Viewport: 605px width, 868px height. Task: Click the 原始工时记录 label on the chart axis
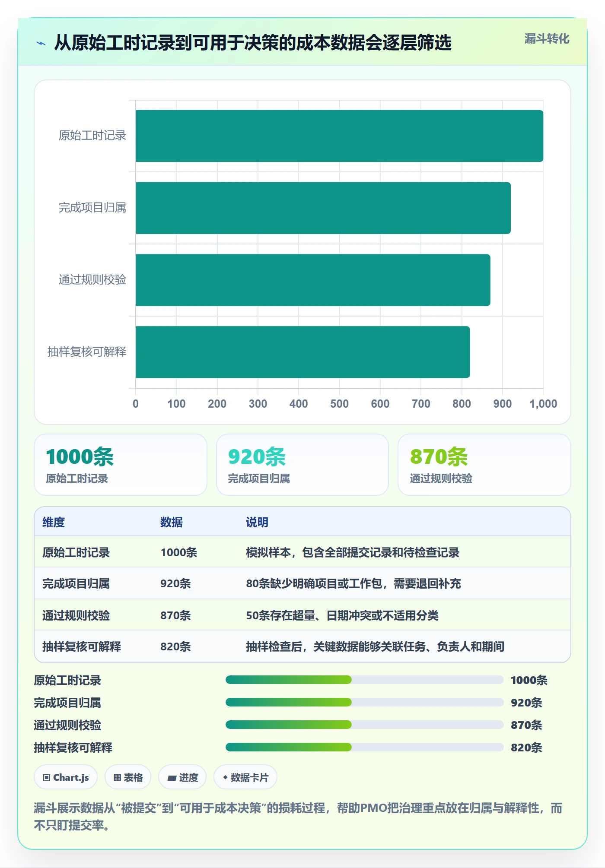pyautogui.click(x=92, y=136)
